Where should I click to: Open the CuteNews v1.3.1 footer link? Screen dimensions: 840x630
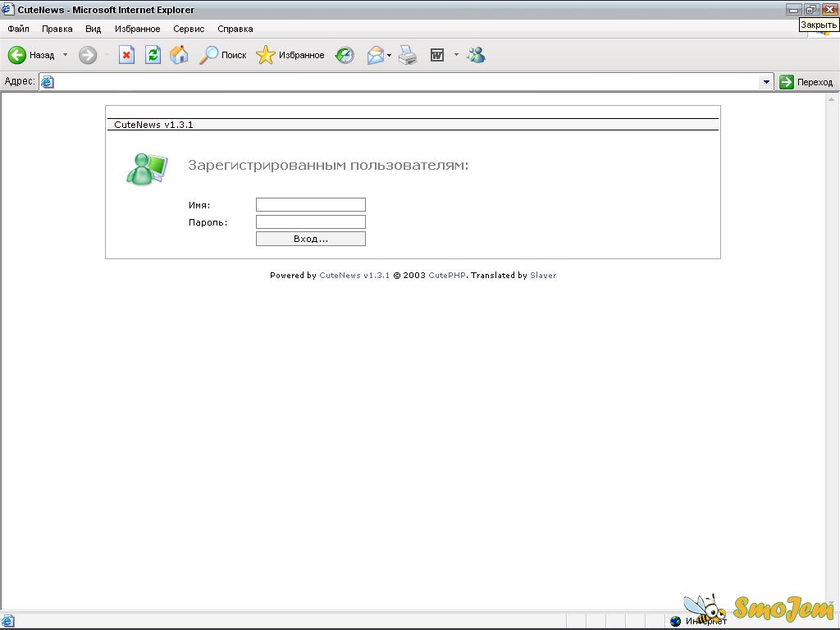[354, 276]
